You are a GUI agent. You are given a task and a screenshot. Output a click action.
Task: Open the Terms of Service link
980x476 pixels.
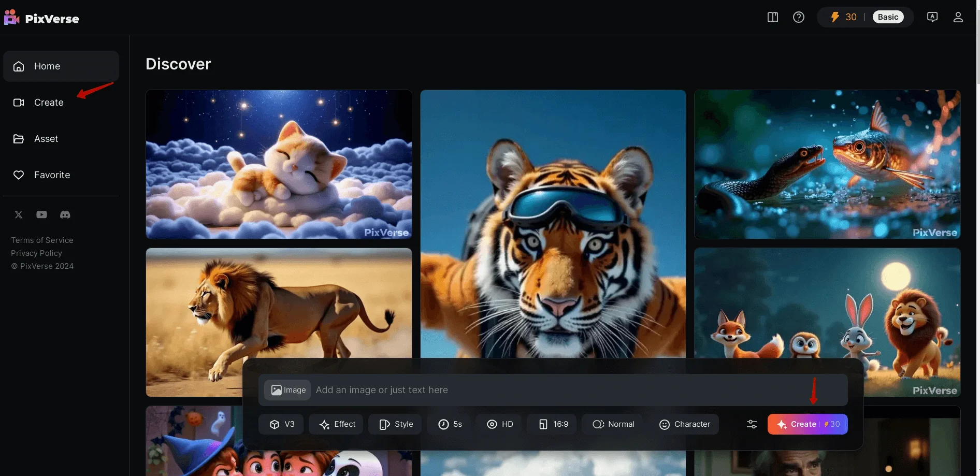[x=42, y=240]
